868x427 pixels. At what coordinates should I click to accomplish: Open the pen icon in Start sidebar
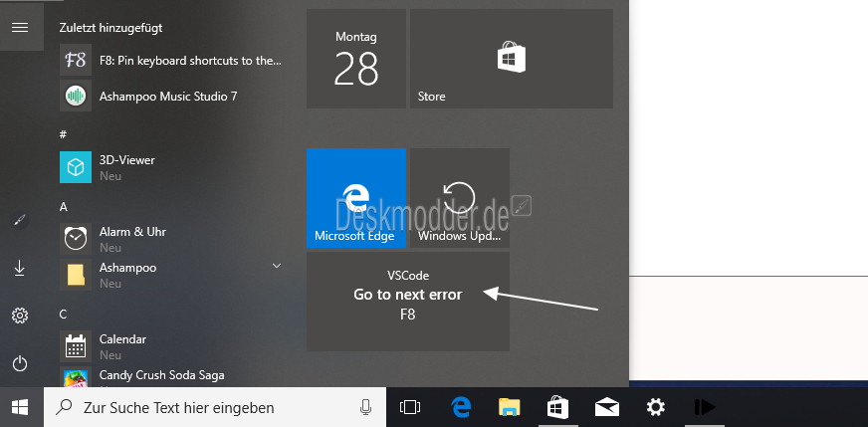pyautogui.click(x=20, y=220)
